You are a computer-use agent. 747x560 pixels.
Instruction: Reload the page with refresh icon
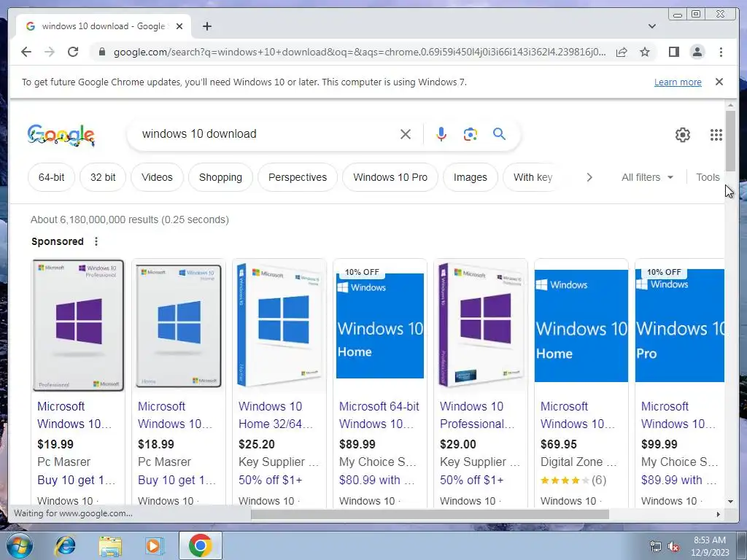point(73,52)
